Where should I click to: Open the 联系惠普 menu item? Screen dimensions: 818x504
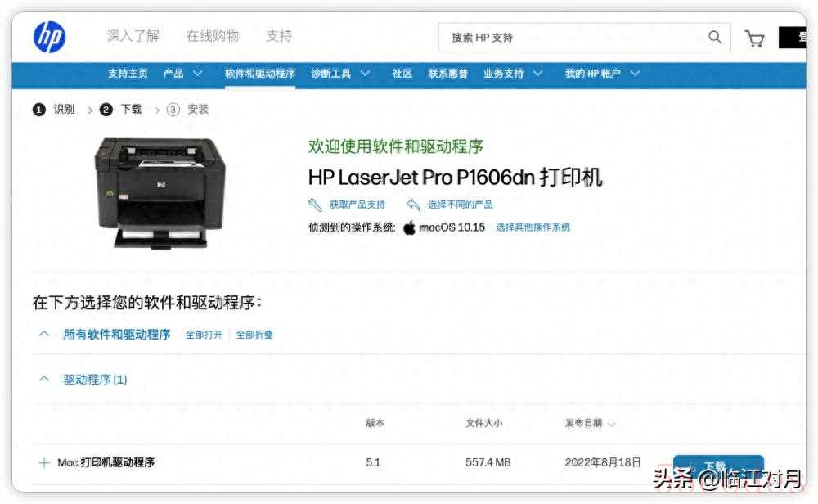pyautogui.click(x=447, y=74)
